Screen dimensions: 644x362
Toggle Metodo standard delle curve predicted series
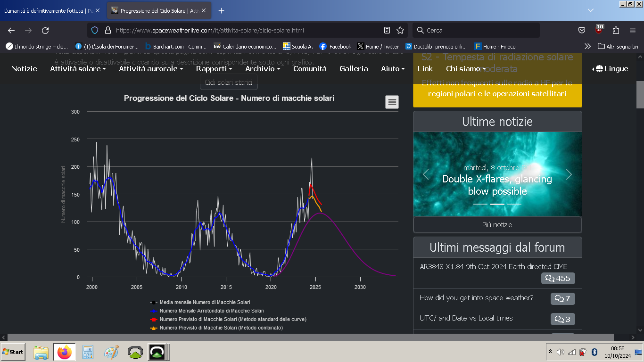click(228, 319)
